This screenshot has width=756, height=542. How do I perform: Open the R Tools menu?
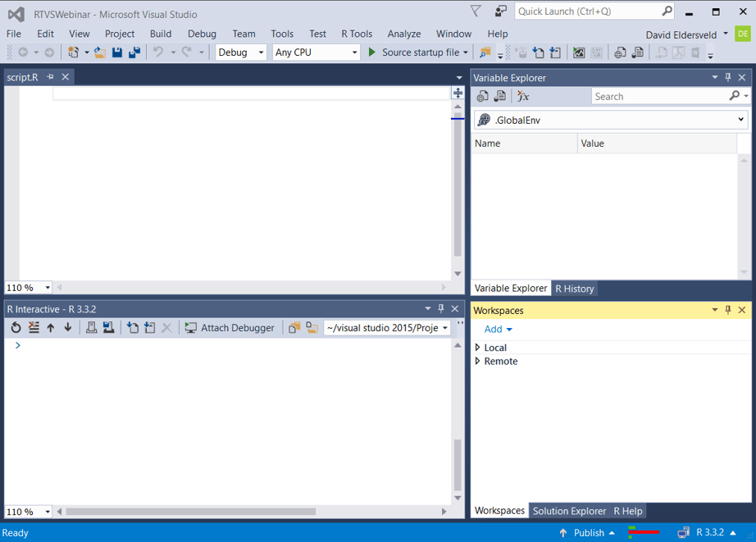point(357,34)
